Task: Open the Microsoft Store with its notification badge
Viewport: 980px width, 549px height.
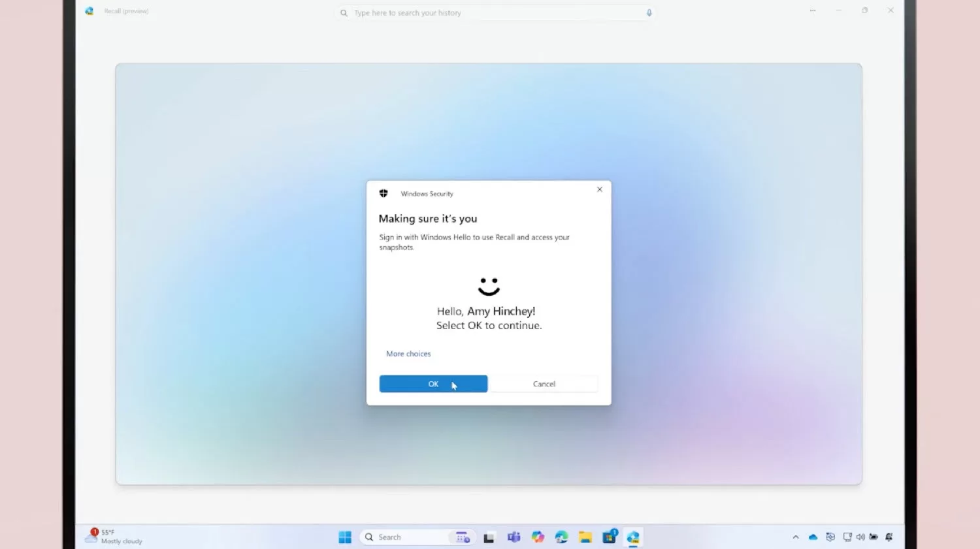Action: (608, 537)
